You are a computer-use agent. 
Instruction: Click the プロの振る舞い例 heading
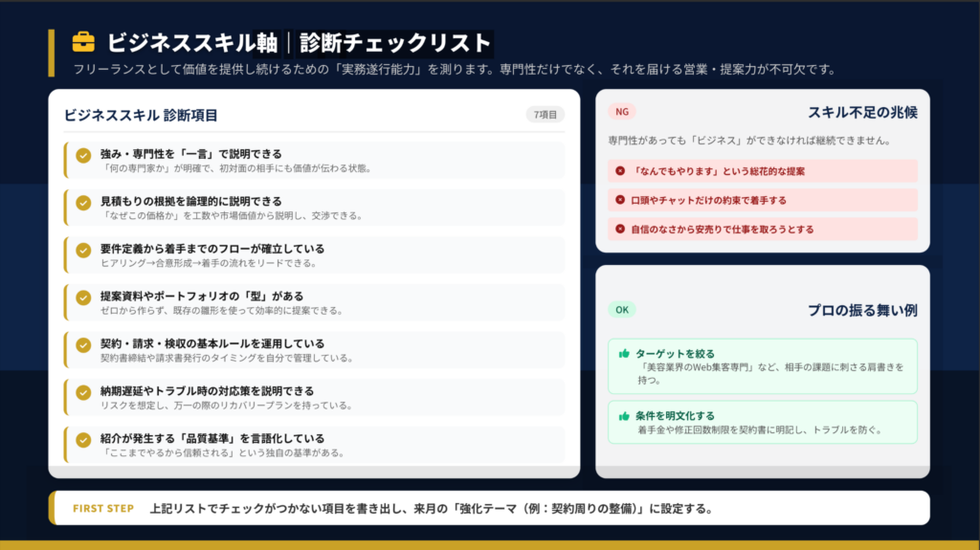862,310
